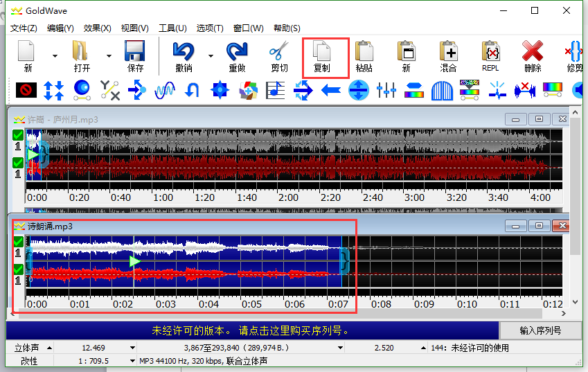
Task: Click the Trim (修剪) icon
Action: point(574,51)
